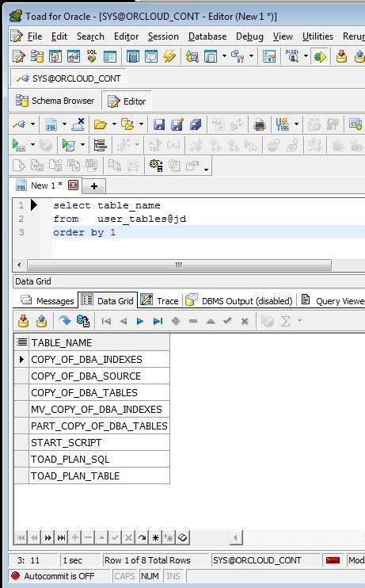Click the SQL validation lightning icon

pyautogui.click(x=283, y=124)
